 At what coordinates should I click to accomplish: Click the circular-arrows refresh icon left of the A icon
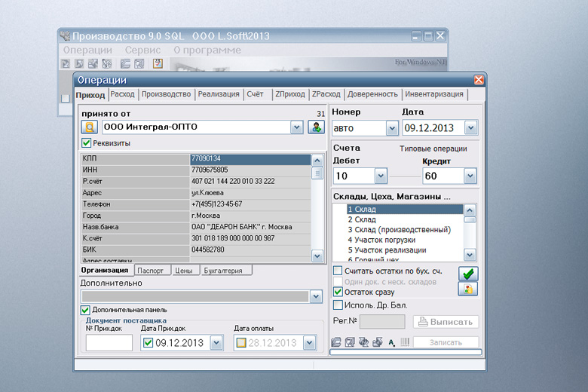point(363,342)
